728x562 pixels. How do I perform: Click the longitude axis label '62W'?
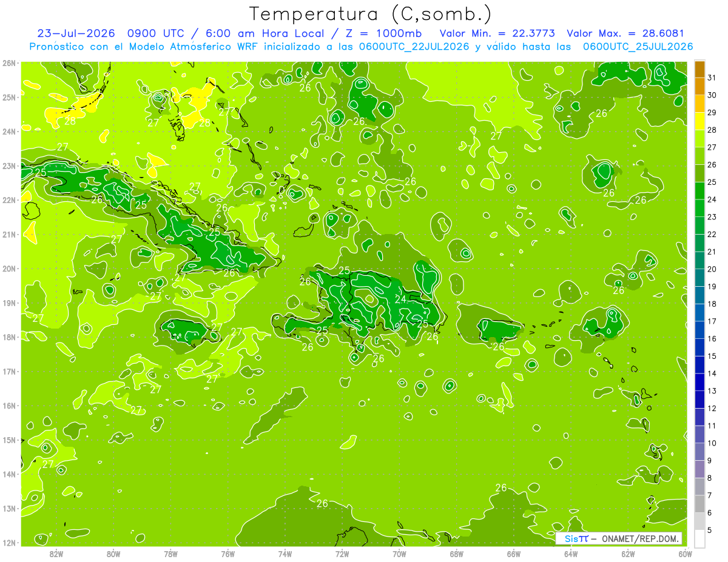pos(628,553)
